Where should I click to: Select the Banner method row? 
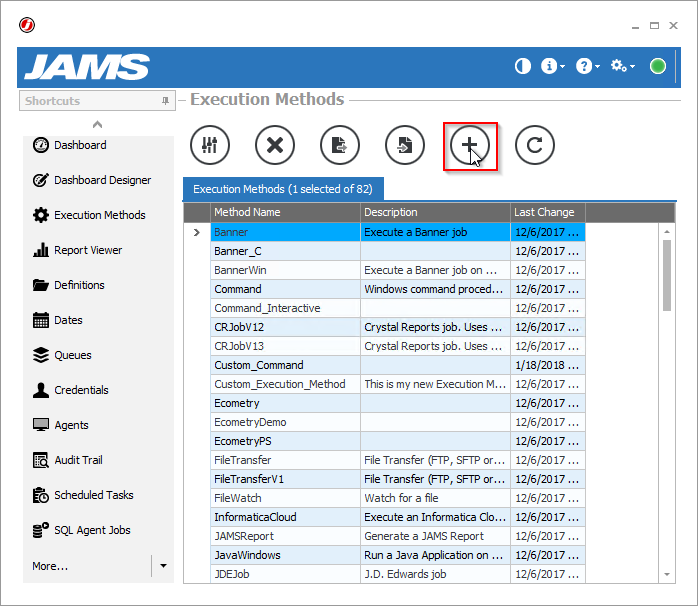coord(398,232)
